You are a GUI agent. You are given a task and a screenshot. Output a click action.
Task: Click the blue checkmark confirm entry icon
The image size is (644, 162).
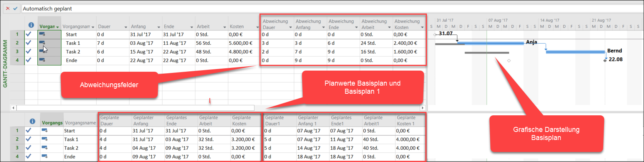click(x=15, y=8)
